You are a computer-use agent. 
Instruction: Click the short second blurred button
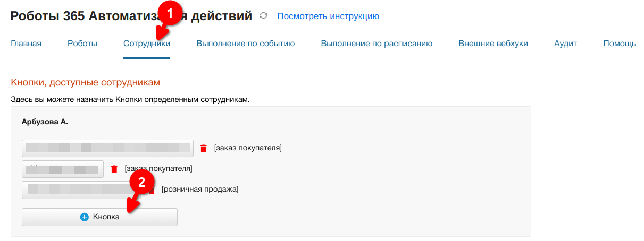(63, 169)
